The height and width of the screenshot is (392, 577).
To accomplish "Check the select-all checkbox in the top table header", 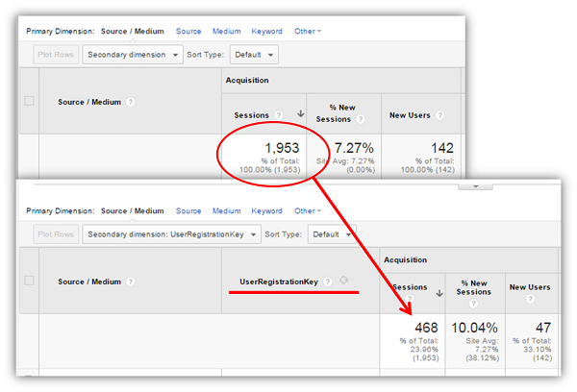I will click(29, 101).
